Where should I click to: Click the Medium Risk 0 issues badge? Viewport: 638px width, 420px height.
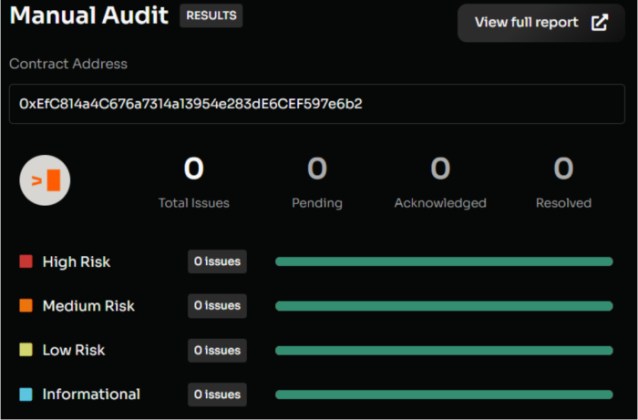(x=217, y=306)
